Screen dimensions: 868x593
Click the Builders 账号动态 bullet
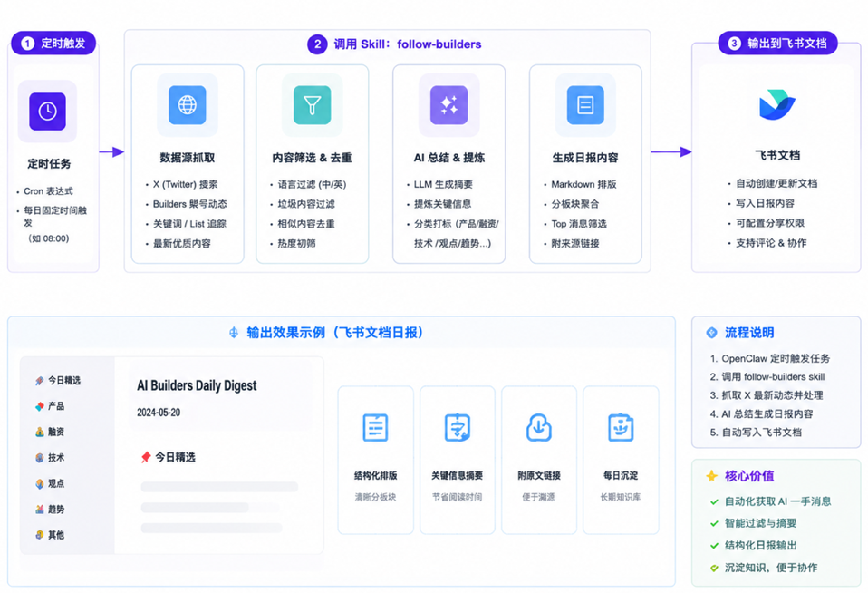(190, 204)
